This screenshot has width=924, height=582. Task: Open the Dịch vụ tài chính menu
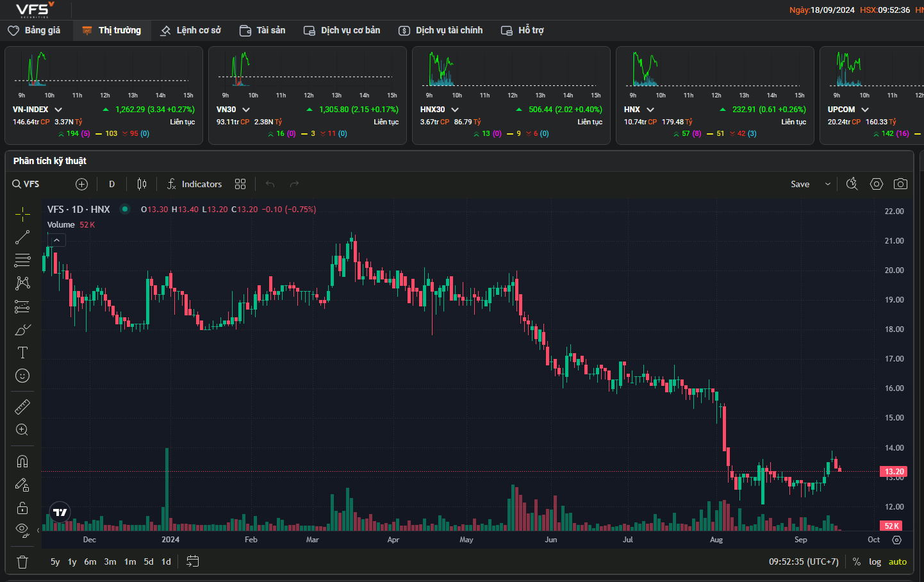click(441, 30)
